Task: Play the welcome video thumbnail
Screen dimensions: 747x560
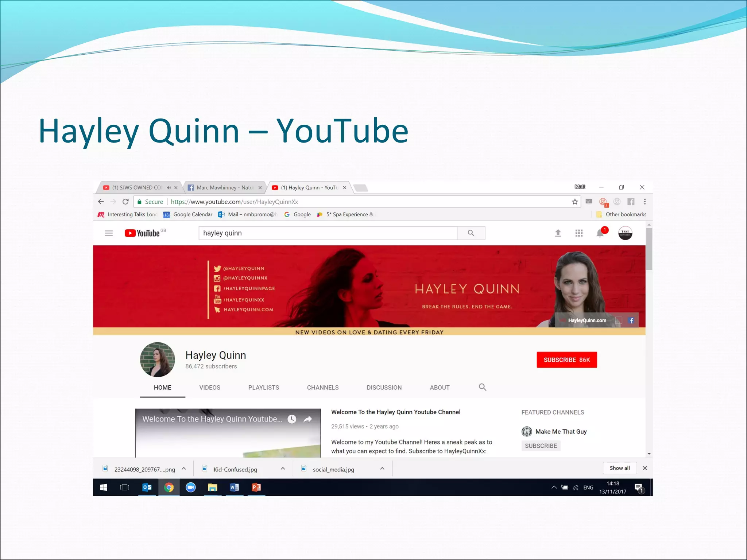Action: (228, 433)
